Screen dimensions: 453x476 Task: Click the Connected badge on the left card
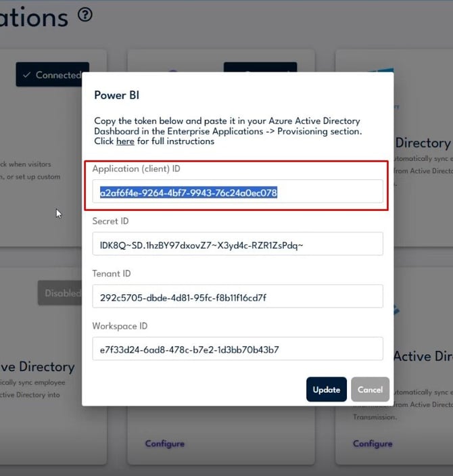click(x=52, y=75)
